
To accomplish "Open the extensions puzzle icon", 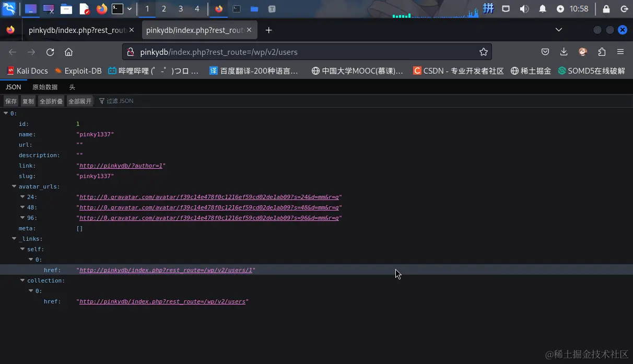I will click(602, 52).
